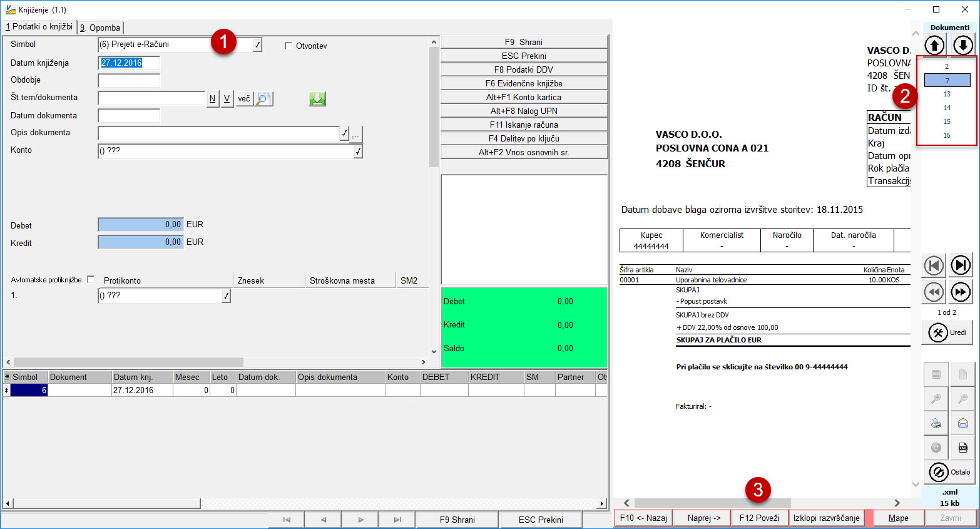The width and height of the screenshot is (980, 529).
Task: Open the Simbol dropdown
Action: (x=257, y=44)
